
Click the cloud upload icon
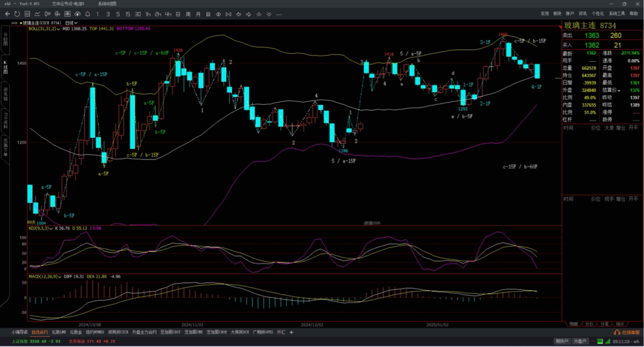tap(78, 14)
